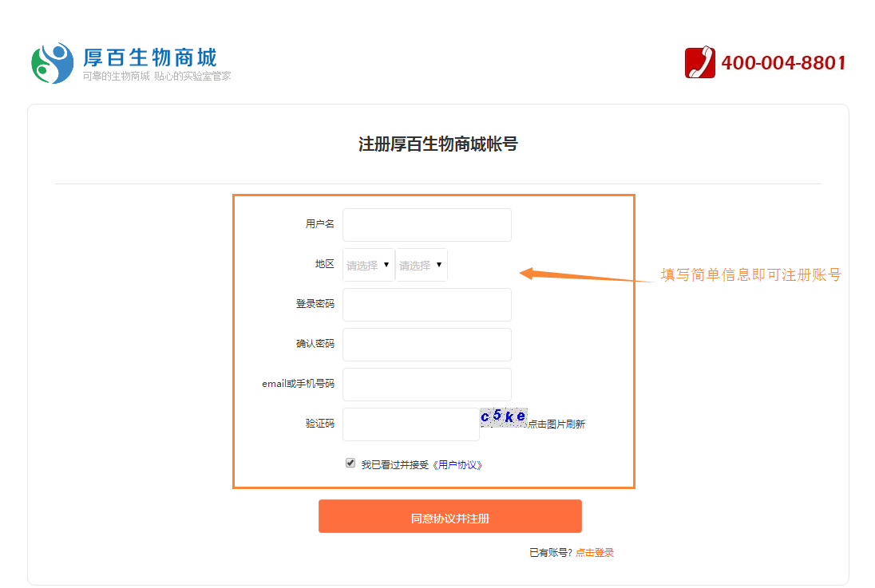This screenshot has height=588, width=875.
Task: Click into the 登录密码 field
Action: pyautogui.click(x=427, y=305)
